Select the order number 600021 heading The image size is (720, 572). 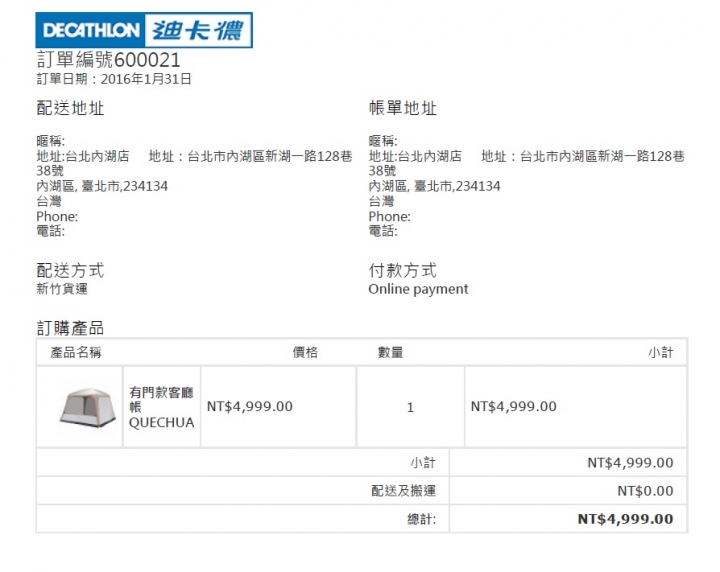pyautogui.click(x=108, y=60)
